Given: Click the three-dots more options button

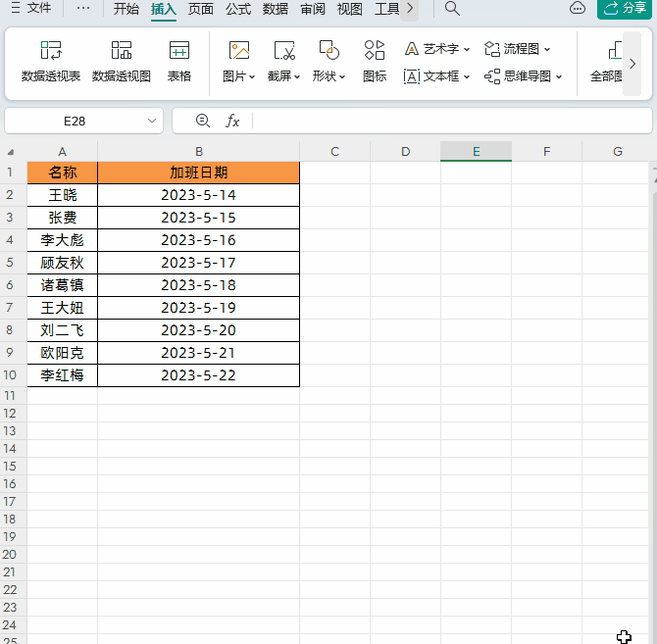Looking at the screenshot, I should (x=83, y=8).
